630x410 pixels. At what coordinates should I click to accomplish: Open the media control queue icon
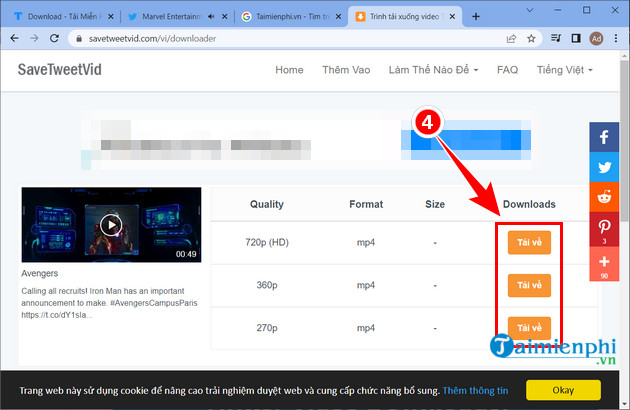tap(556, 38)
